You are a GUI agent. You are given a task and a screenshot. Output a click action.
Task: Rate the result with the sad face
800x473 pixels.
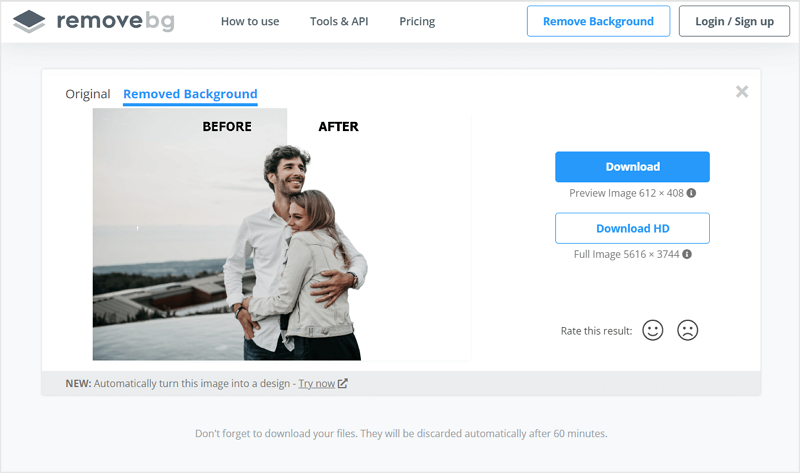(687, 330)
